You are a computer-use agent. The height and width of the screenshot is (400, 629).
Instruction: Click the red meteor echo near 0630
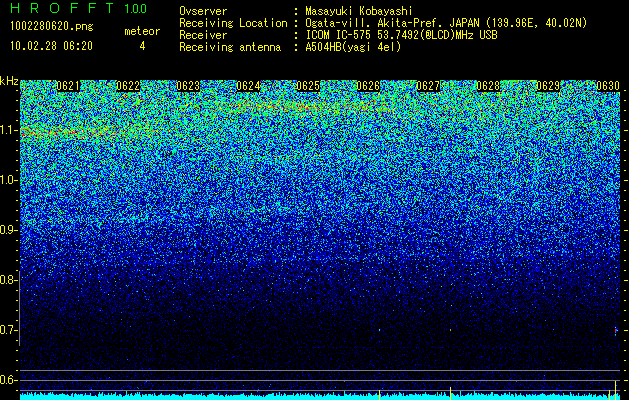point(616,330)
